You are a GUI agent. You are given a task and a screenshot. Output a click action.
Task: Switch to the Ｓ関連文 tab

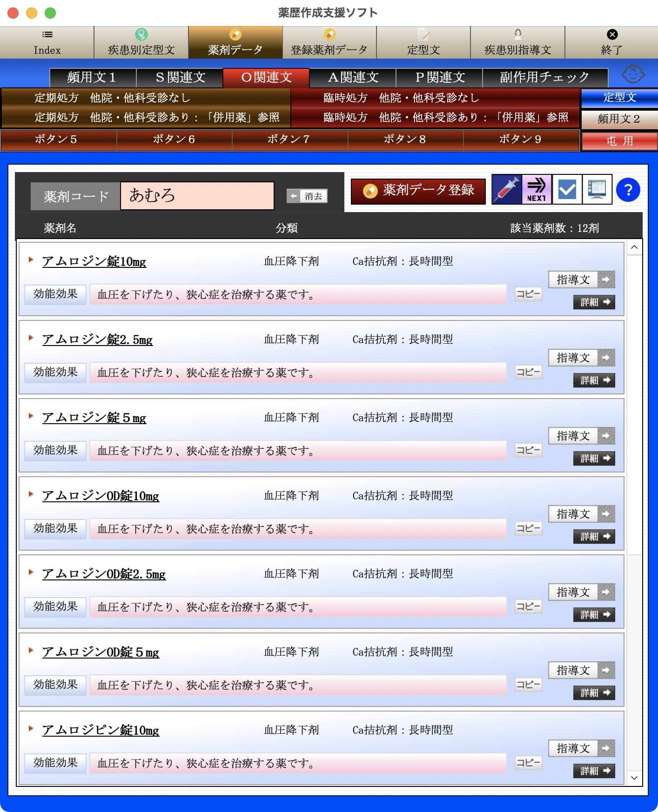180,77
